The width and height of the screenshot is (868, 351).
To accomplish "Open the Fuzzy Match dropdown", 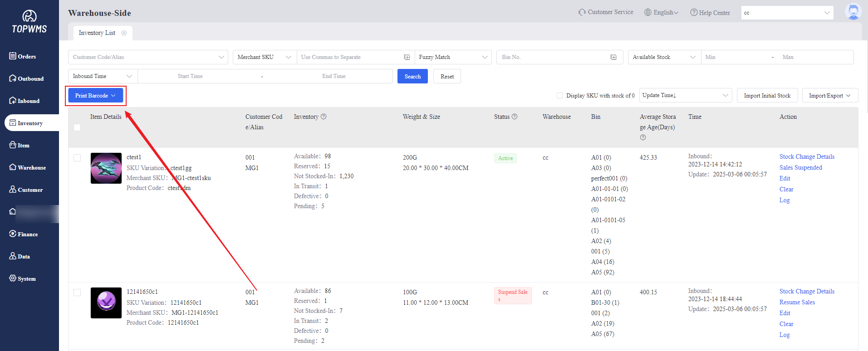I will 453,57.
